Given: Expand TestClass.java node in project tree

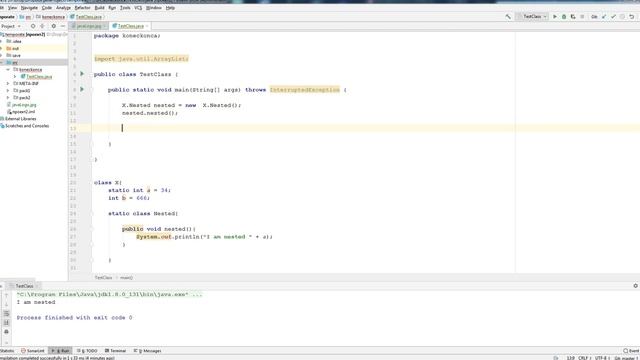Looking at the screenshot, I should [15, 76].
